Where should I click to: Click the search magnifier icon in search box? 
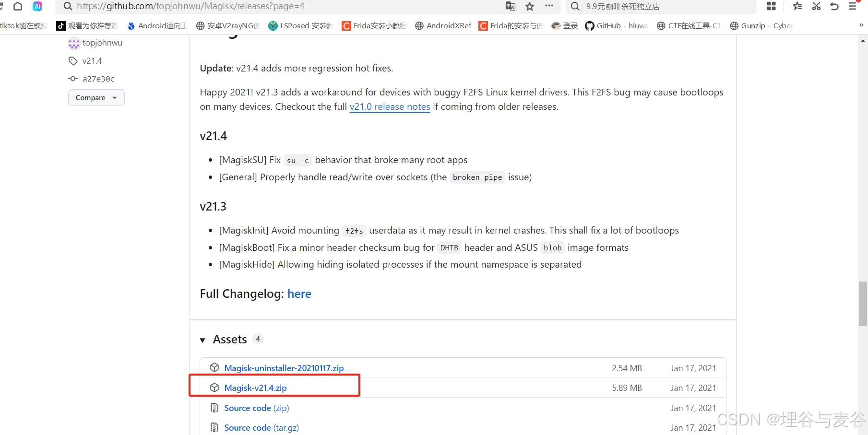click(575, 6)
